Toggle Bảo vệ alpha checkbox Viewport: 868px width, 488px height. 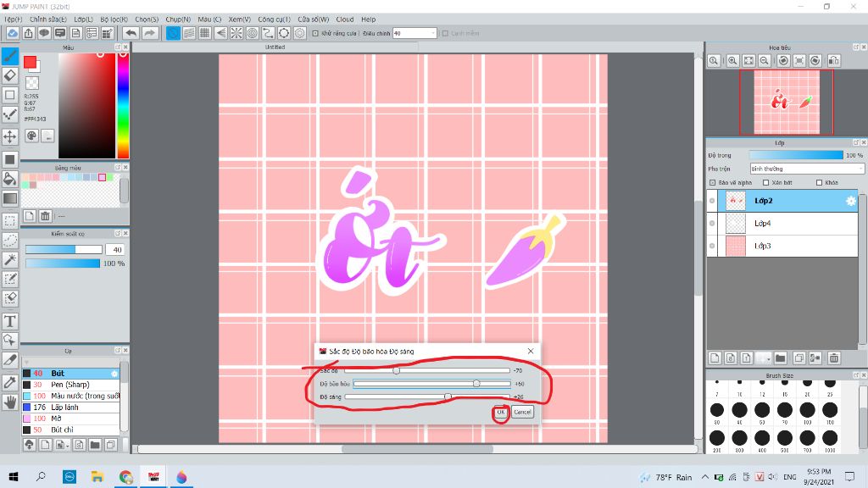712,183
